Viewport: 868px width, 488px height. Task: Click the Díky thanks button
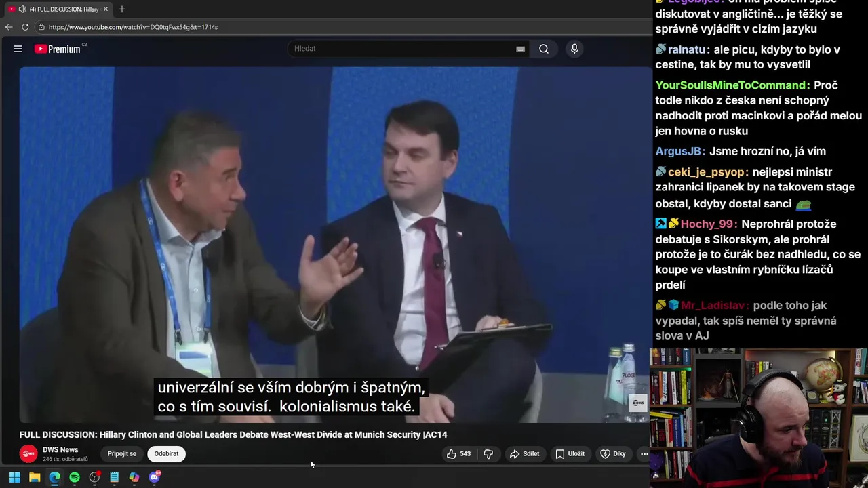(x=613, y=453)
